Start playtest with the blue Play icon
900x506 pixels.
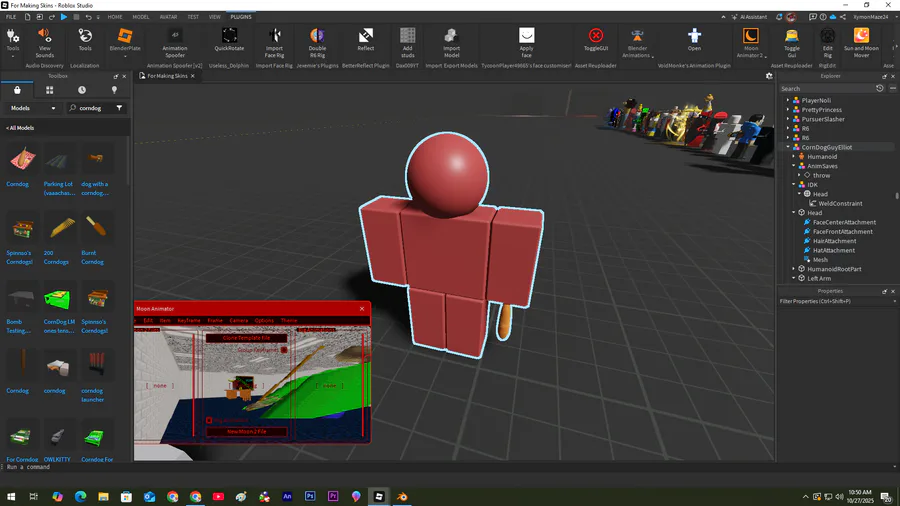pyautogui.click(x=64, y=17)
